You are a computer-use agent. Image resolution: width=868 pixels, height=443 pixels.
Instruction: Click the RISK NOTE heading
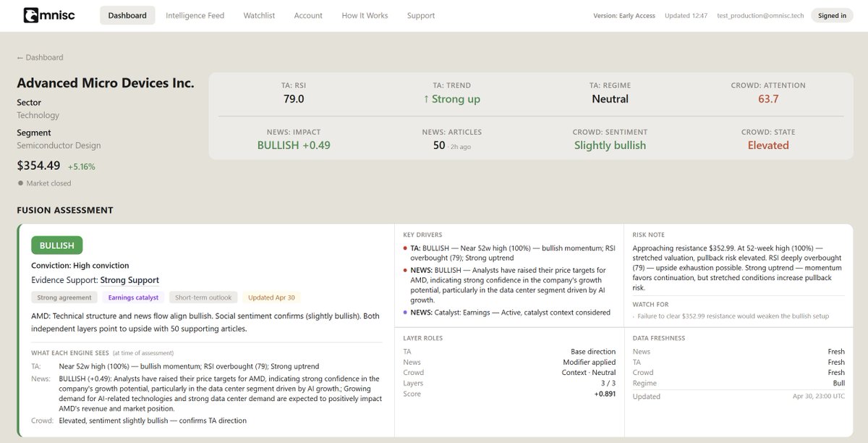point(648,235)
